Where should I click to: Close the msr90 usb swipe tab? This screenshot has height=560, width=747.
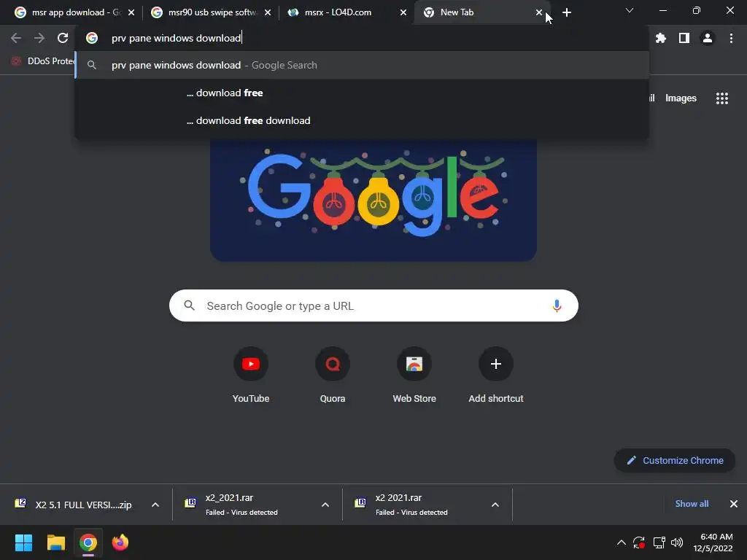click(267, 12)
